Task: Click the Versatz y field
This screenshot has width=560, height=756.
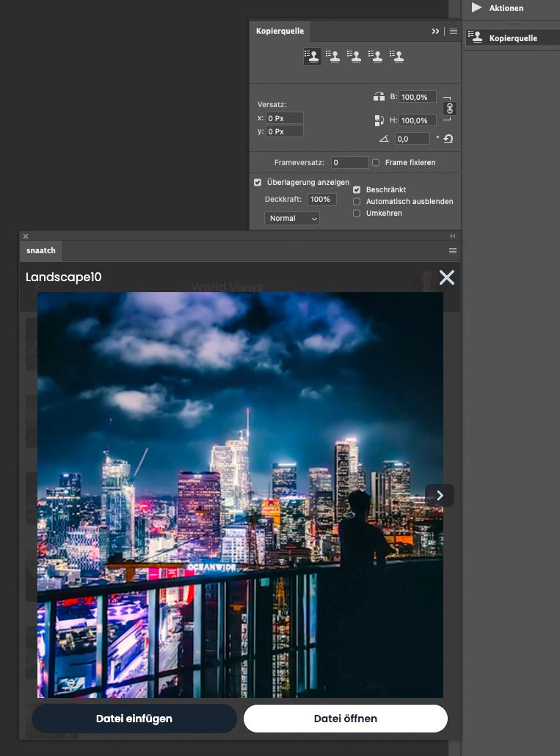Action: (285, 131)
